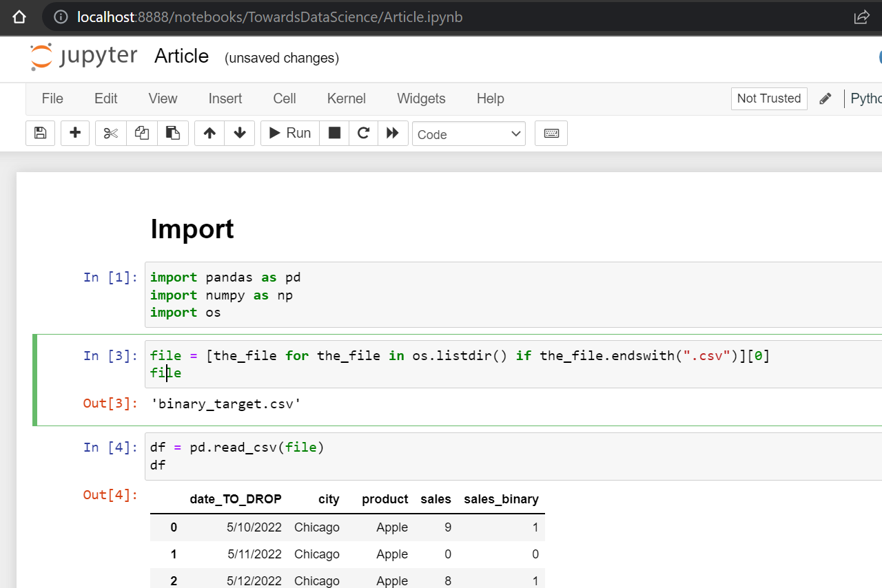Click the notebook title Article to rename
This screenshot has height=588, width=882.
[181, 56]
